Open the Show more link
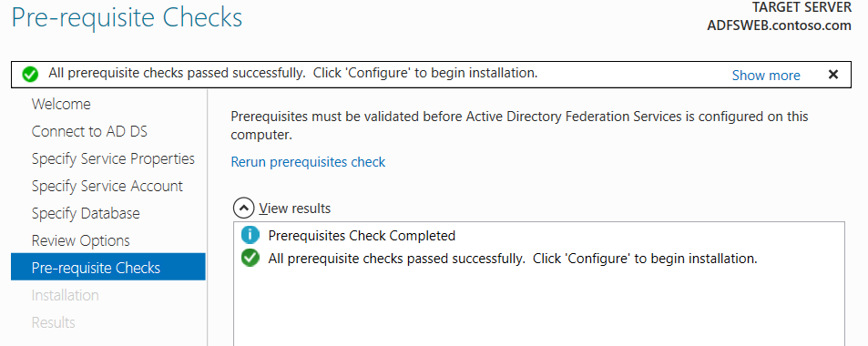The image size is (868, 346). [x=766, y=76]
